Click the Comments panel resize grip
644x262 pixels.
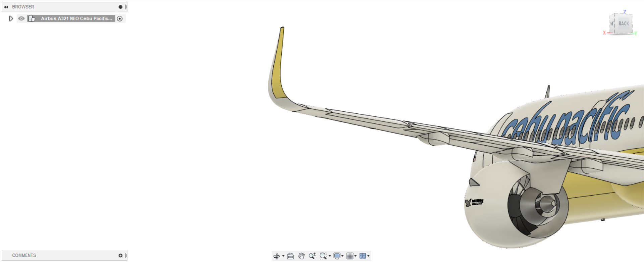point(126,256)
